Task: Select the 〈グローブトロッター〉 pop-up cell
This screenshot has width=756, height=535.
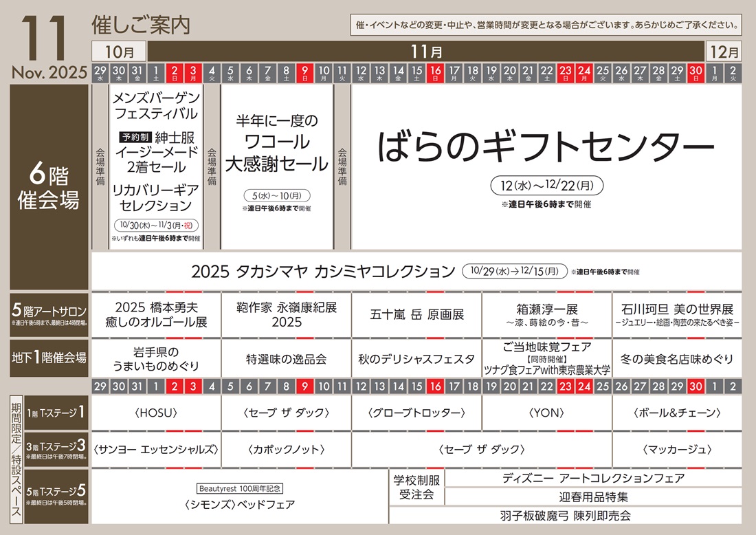Action: click(416, 413)
